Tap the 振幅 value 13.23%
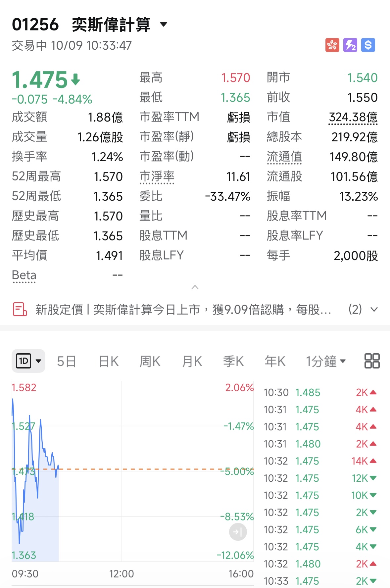 pyautogui.click(x=359, y=196)
